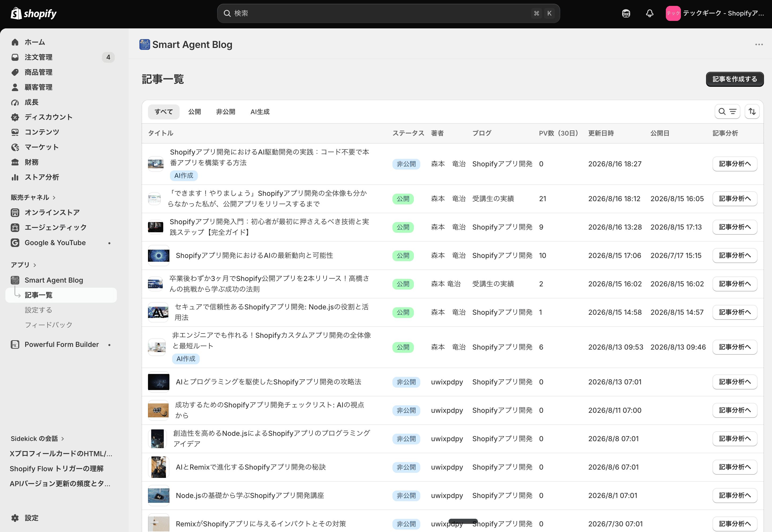This screenshot has height=532, width=772.
Task: Click the Smart Agent Blog sidebar app icon
Action: [x=15, y=280]
